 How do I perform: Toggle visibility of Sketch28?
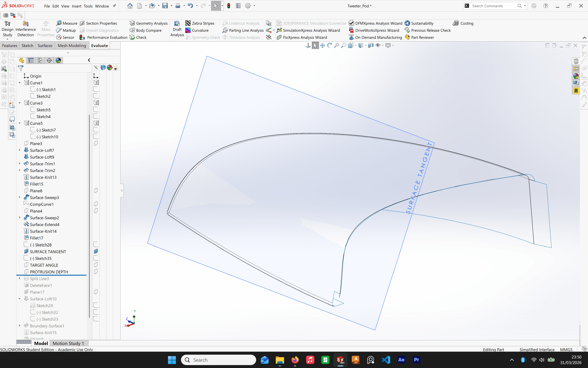pyautogui.click(x=96, y=244)
